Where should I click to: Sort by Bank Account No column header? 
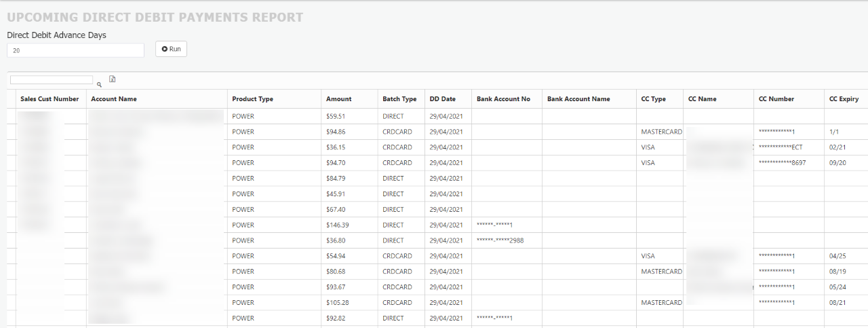pos(503,99)
